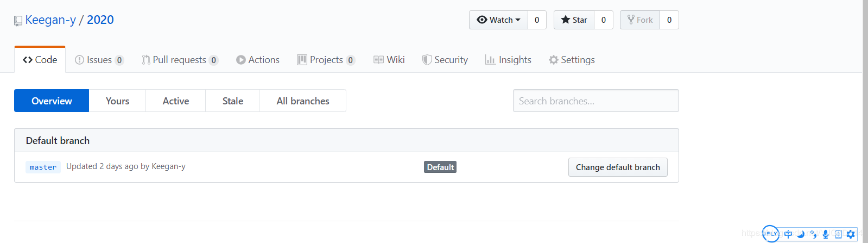Image resolution: width=868 pixels, height=243 pixels.
Task: Click the Actions play icon
Action: click(x=240, y=60)
